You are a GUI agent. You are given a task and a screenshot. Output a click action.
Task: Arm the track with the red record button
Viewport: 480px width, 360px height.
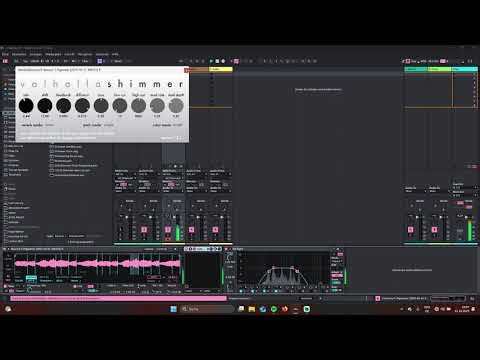[168, 239]
